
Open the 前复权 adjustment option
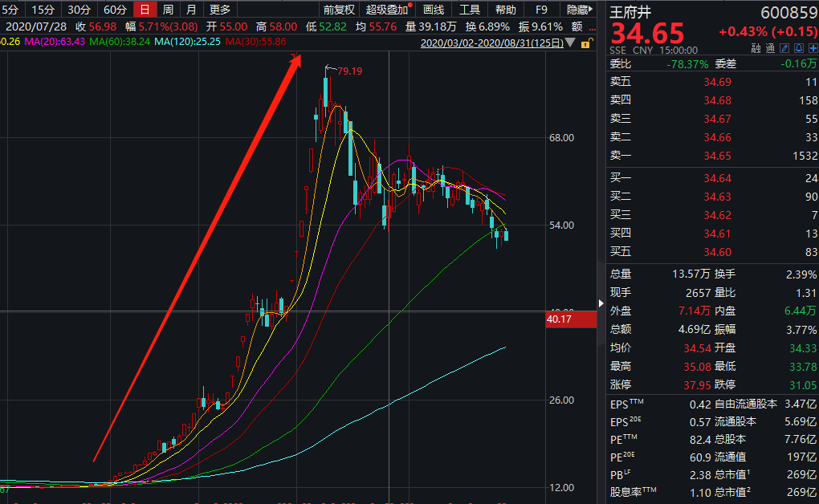[339, 10]
